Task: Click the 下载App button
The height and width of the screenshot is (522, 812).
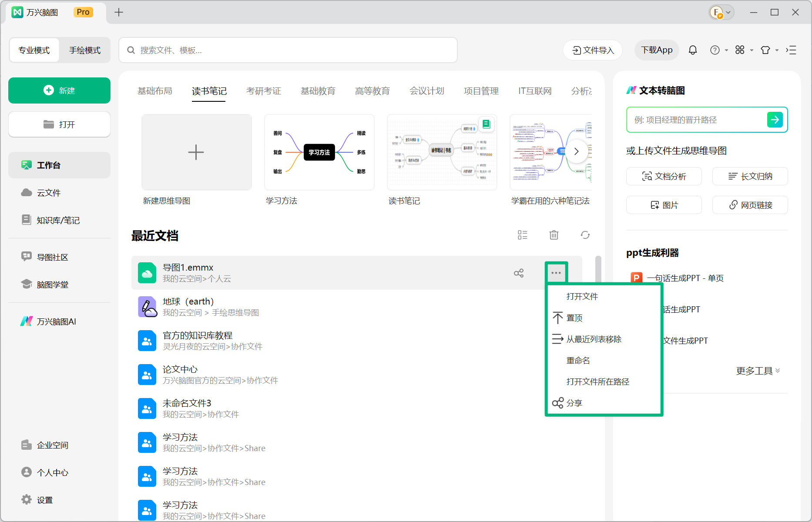Action: pyautogui.click(x=657, y=50)
